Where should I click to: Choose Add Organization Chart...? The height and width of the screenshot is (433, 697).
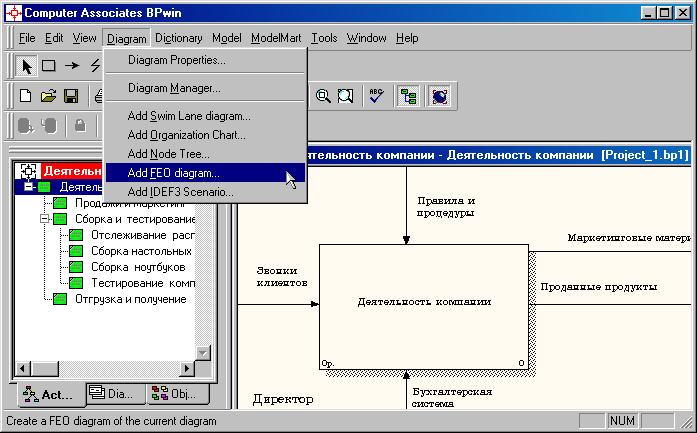[205, 135]
